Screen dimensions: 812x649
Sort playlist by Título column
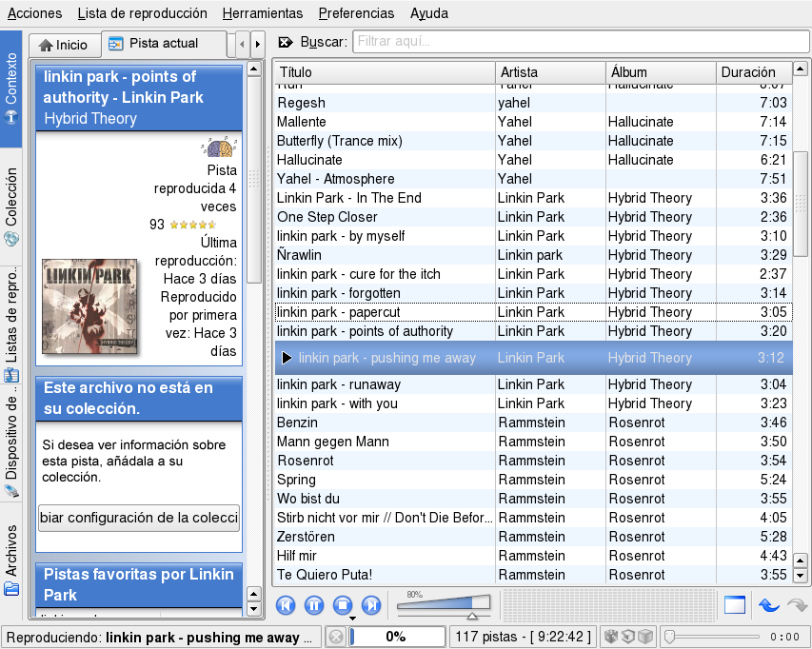pyautogui.click(x=385, y=72)
